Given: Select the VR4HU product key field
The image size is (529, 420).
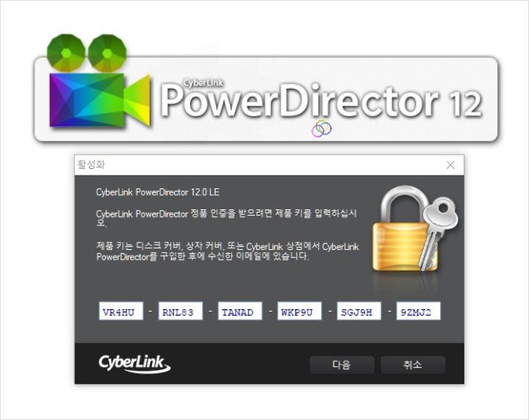Looking at the screenshot, I should 120,311.
